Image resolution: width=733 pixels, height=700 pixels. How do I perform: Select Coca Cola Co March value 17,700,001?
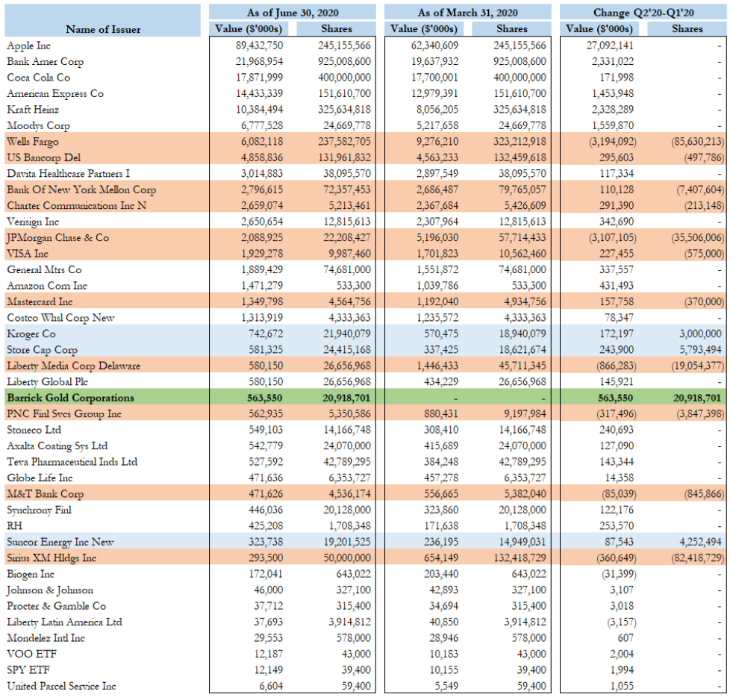[434, 78]
